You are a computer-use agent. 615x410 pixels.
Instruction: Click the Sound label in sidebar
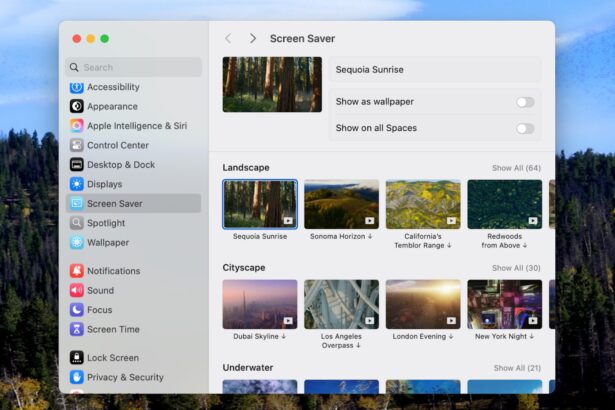point(100,290)
